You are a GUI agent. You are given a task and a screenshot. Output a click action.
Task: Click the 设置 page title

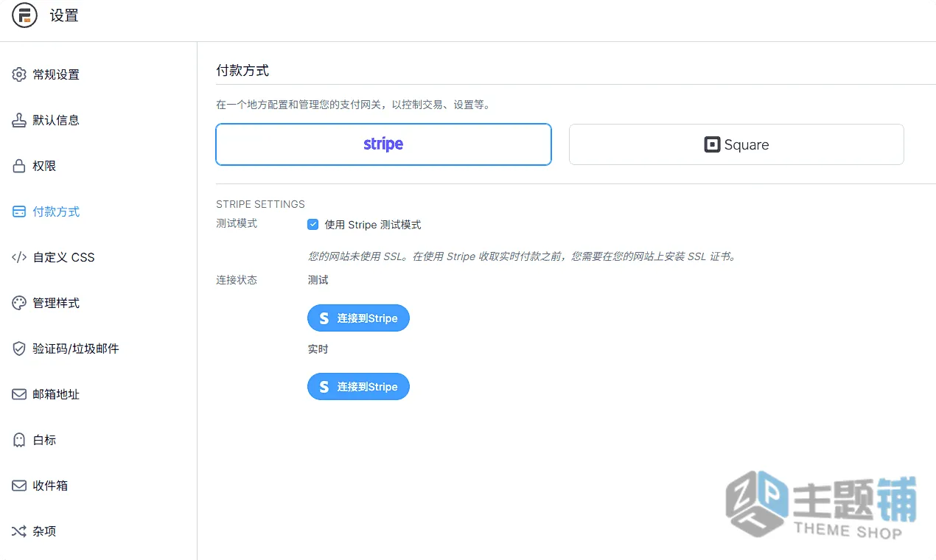[64, 15]
